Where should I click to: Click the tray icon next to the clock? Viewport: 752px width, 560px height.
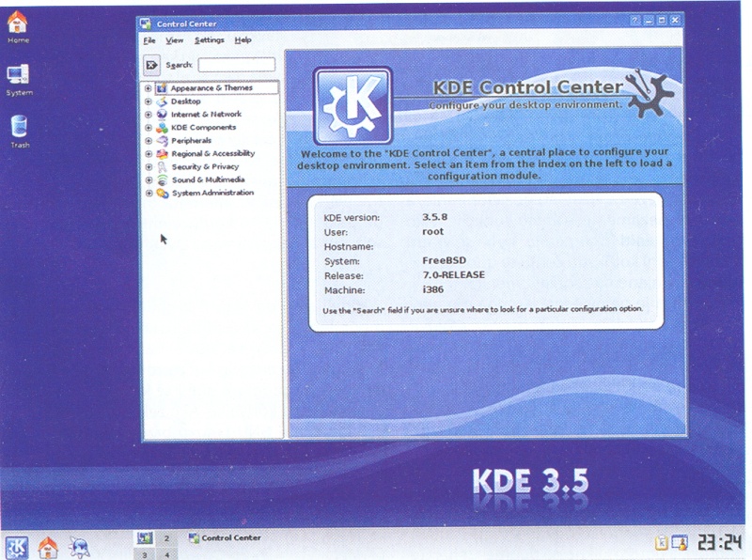pos(680,542)
